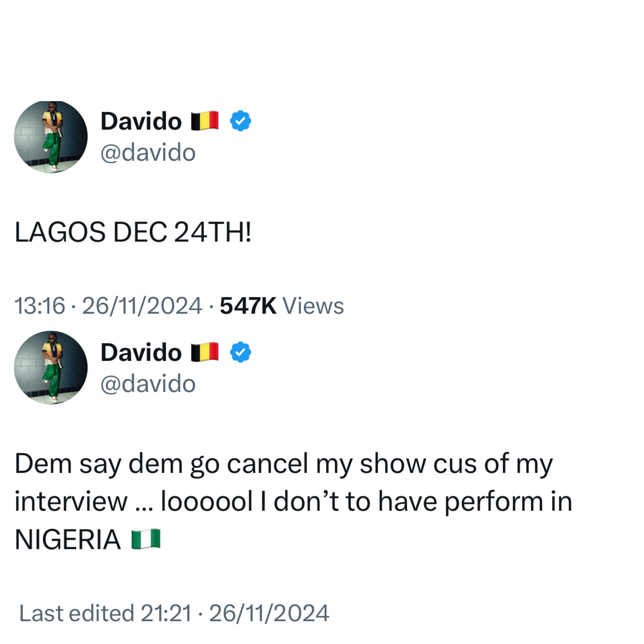Click the word "interview" in the tweet
644x644 pixels.
[71, 502]
